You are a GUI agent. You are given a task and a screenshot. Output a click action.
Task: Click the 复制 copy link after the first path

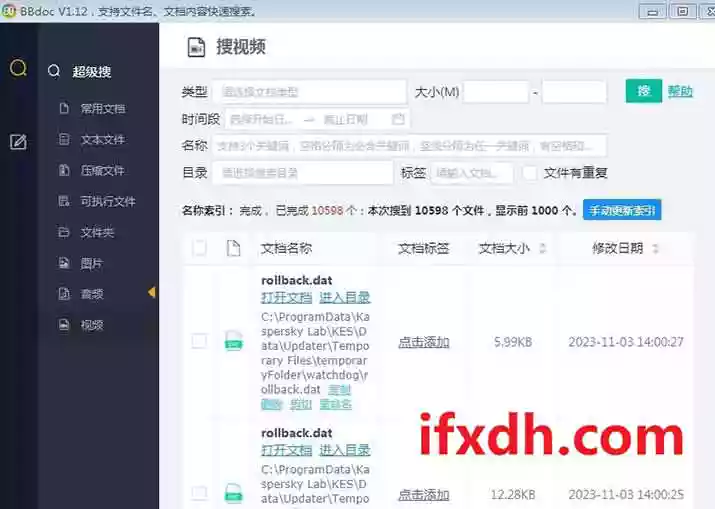coord(339,390)
